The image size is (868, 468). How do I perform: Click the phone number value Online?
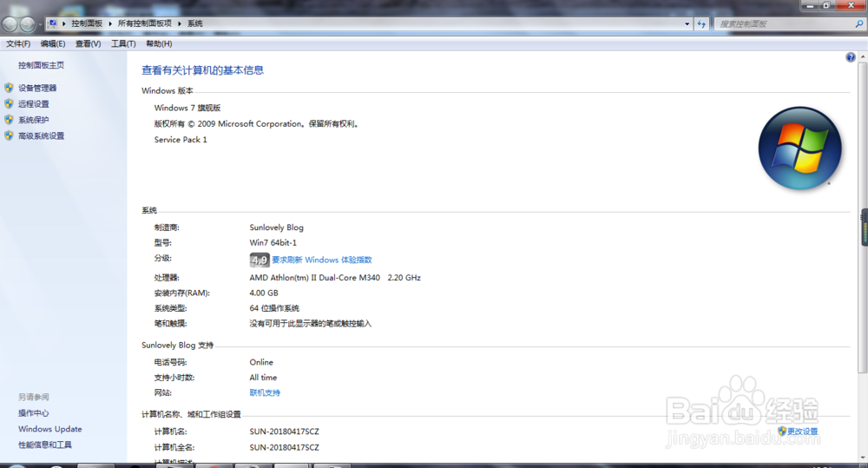261,362
